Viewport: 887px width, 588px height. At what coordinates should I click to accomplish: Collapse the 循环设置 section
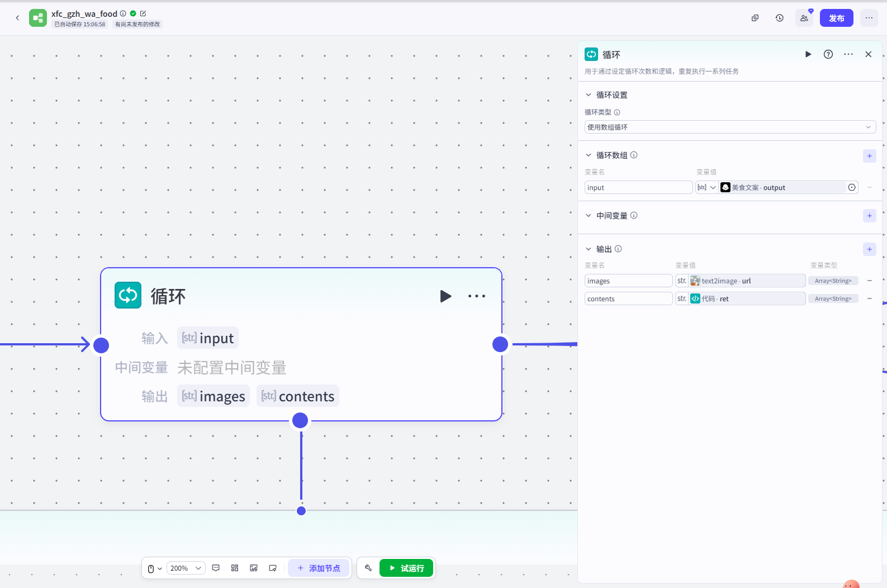(589, 95)
